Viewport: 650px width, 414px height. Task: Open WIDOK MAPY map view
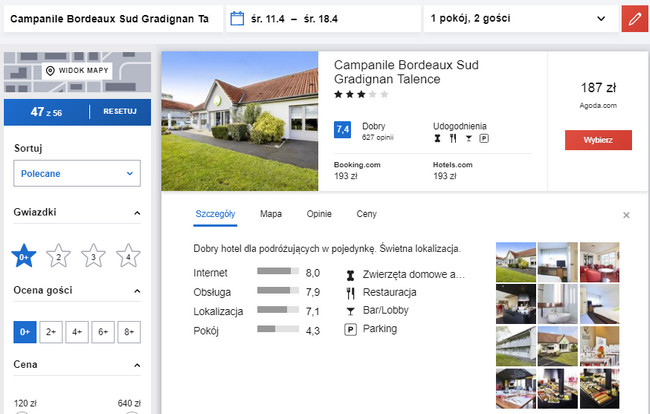click(78, 70)
